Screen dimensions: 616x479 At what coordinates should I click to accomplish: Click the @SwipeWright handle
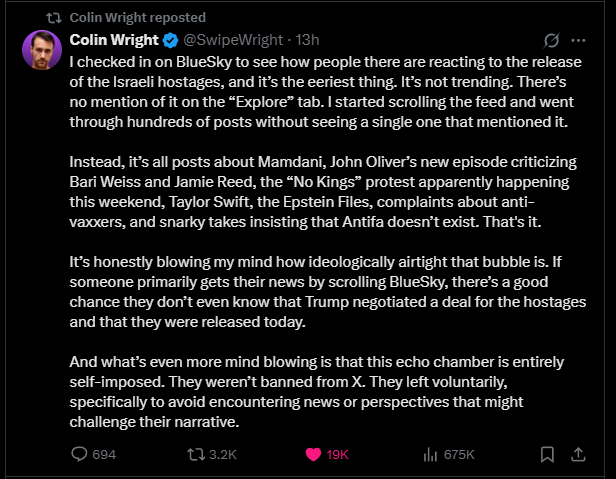(x=226, y=39)
